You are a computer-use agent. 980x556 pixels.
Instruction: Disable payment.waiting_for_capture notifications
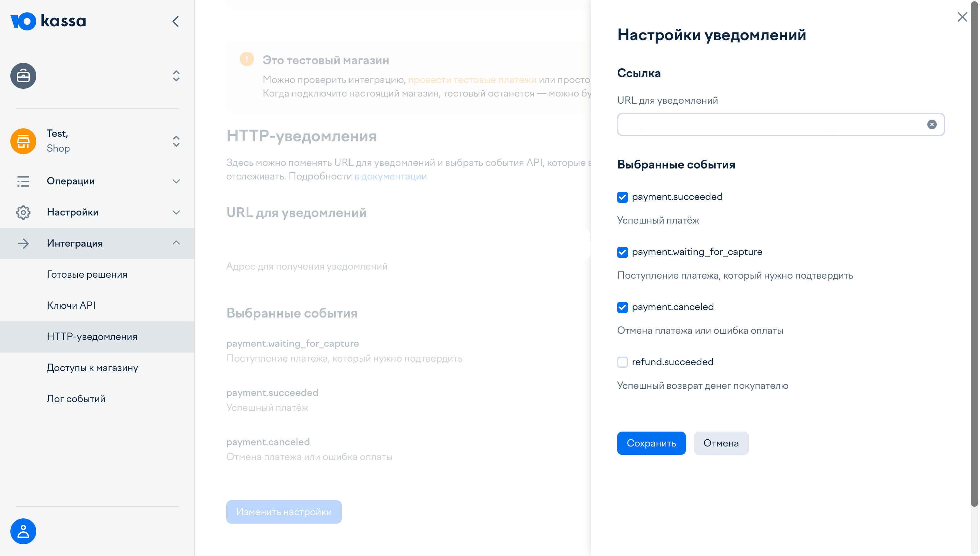[622, 252]
